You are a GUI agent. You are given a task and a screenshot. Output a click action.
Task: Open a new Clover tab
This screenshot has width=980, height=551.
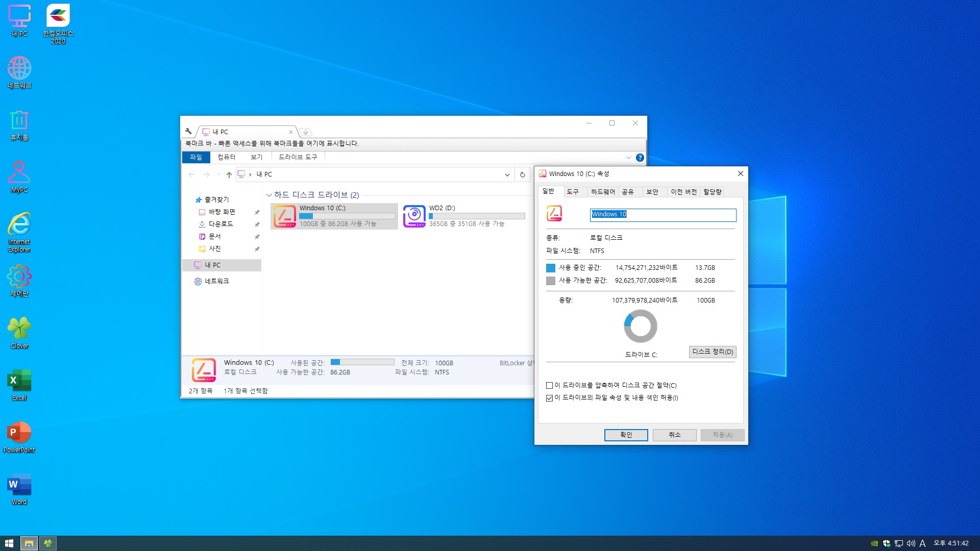[305, 132]
